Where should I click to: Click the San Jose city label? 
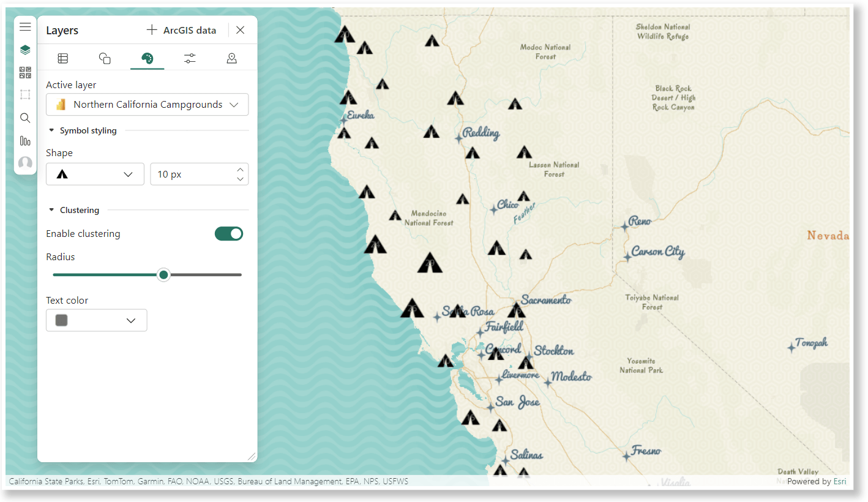tap(518, 402)
